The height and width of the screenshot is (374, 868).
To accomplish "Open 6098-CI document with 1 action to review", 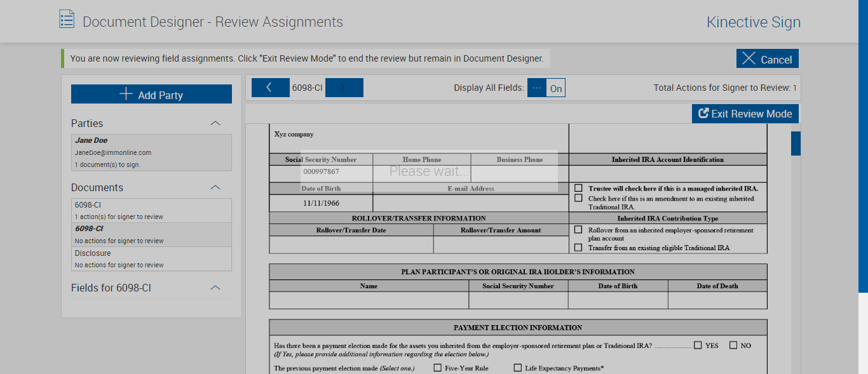I will (x=151, y=211).
